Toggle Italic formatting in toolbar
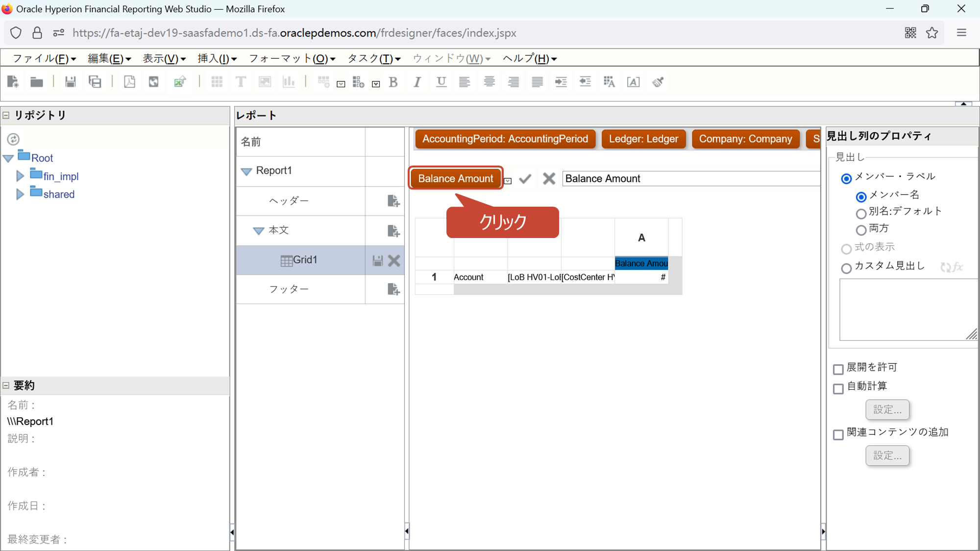 417,82
